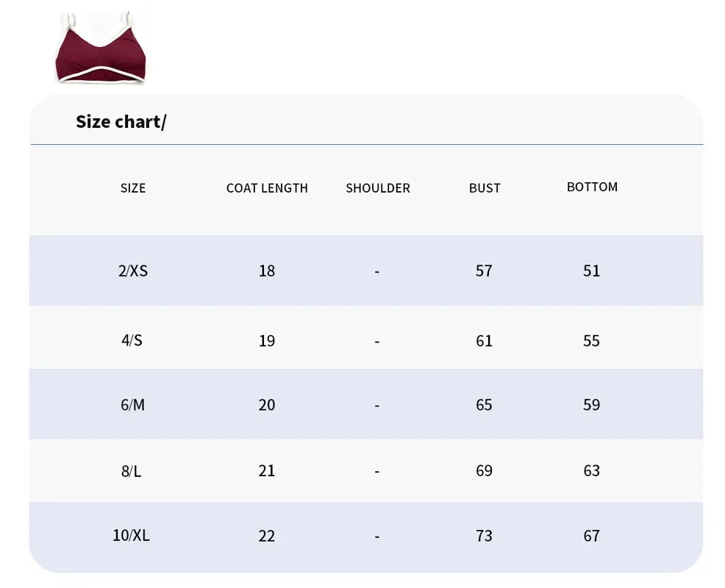Select the 2/XS size row label
This screenshot has width=725, height=588.
133,270
